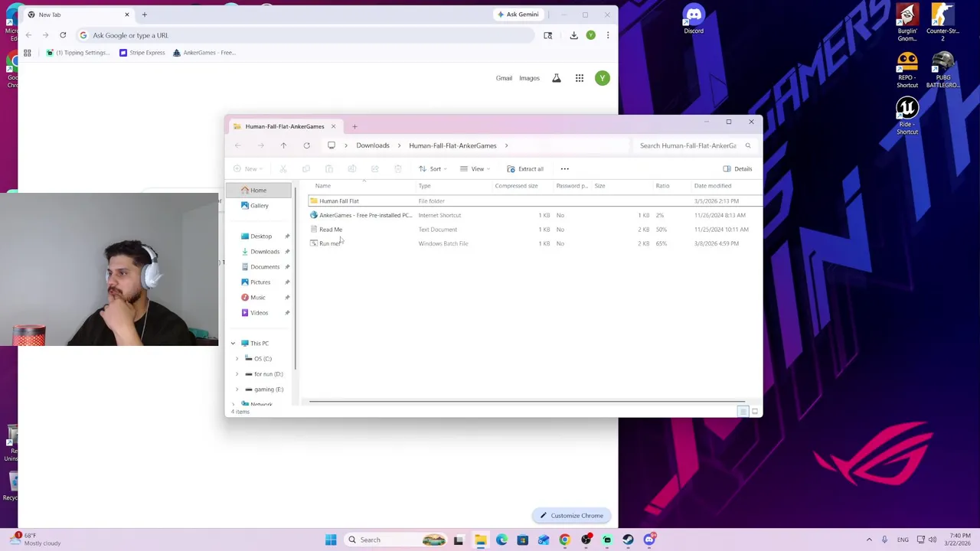
Task: Show hidden system tray icons
Action: point(869,540)
